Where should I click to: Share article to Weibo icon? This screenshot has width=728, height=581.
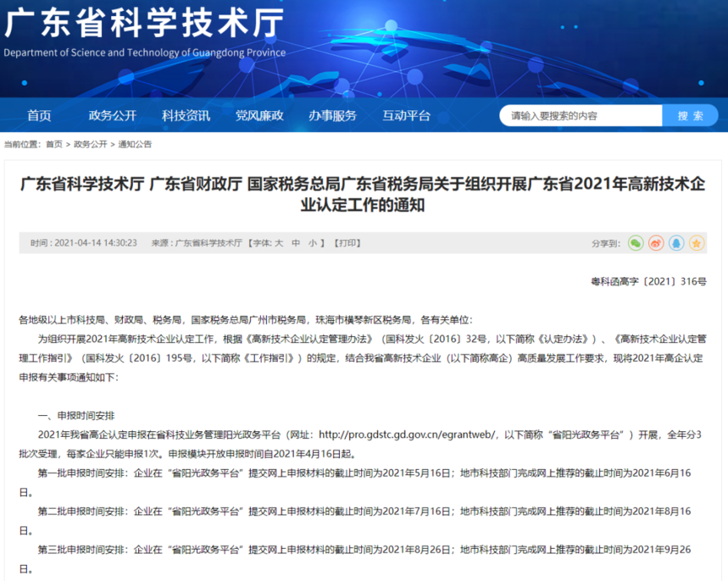click(656, 243)
